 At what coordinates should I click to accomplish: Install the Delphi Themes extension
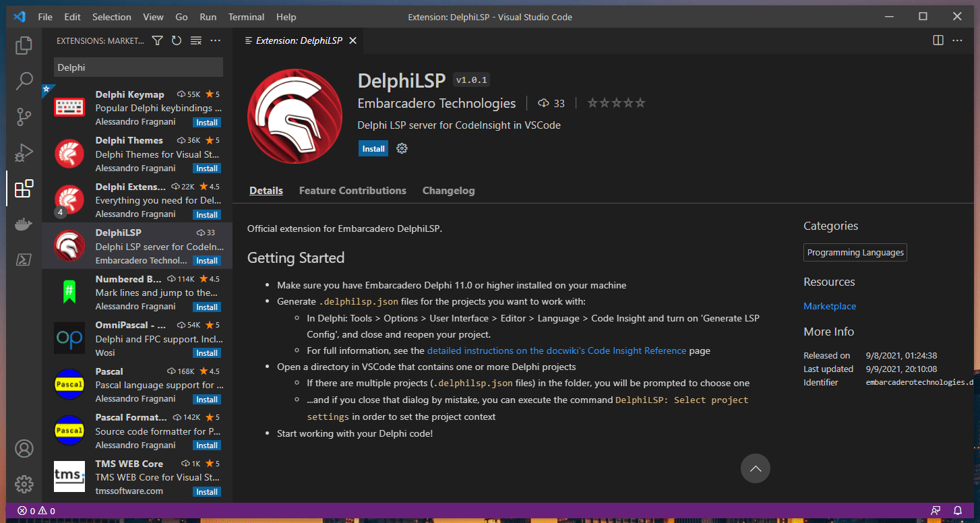click(x=207, y=168)
